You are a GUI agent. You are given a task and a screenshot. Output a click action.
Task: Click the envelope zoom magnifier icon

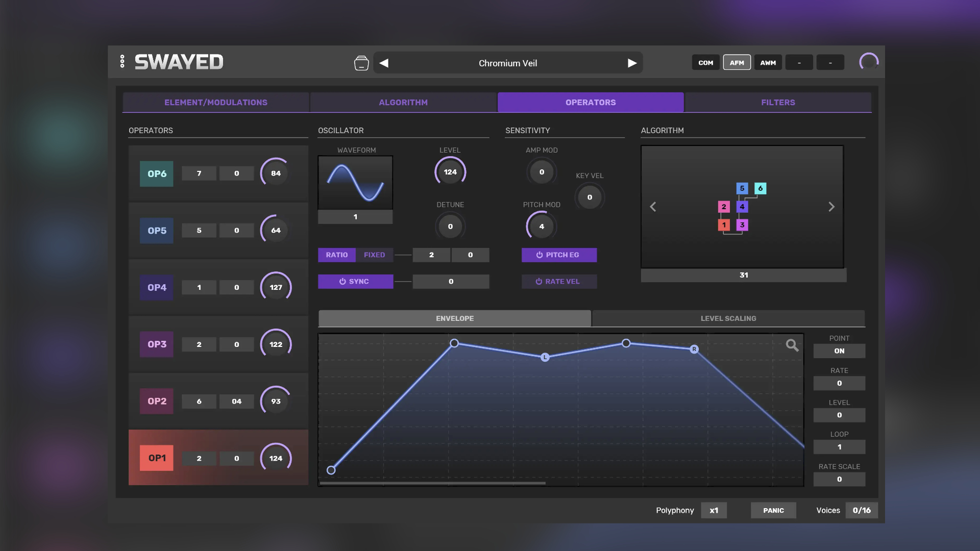tap(792, 345)
